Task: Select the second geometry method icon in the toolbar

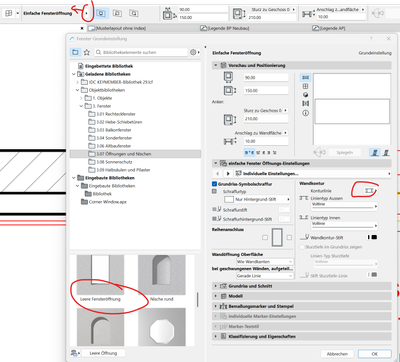Action: pyautogui.click(x=117, y=13)
